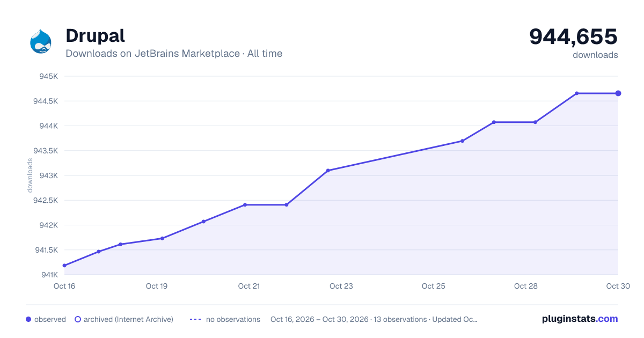Click the 945K y-axis label
This screenshot has width=644, height=338.
48,76
